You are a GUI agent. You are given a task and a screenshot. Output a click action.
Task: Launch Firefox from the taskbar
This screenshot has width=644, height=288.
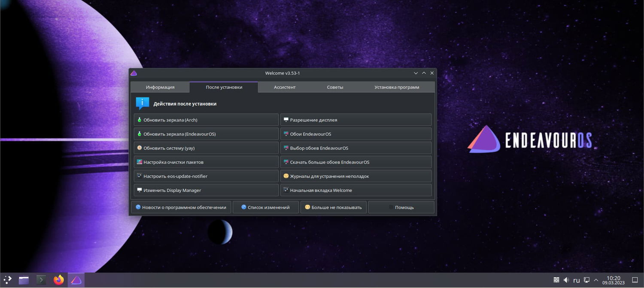[59, 280]
